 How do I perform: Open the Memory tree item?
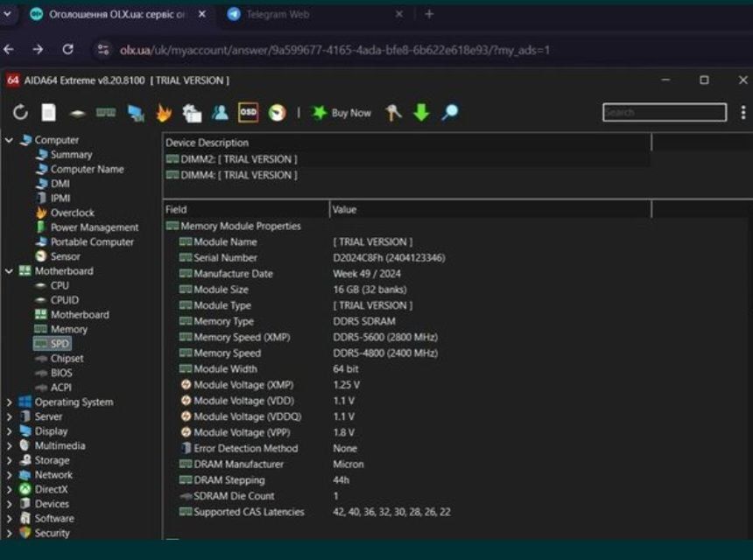(x=61, y=329)
